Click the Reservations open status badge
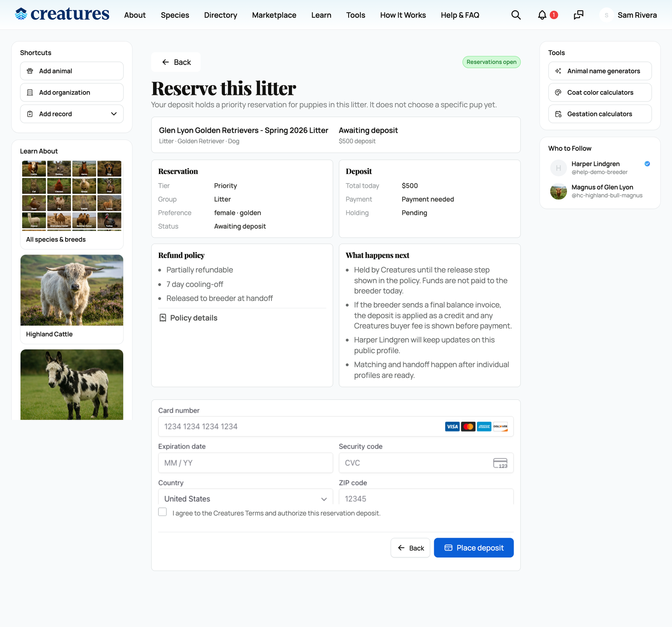 (x=491, y=62)
